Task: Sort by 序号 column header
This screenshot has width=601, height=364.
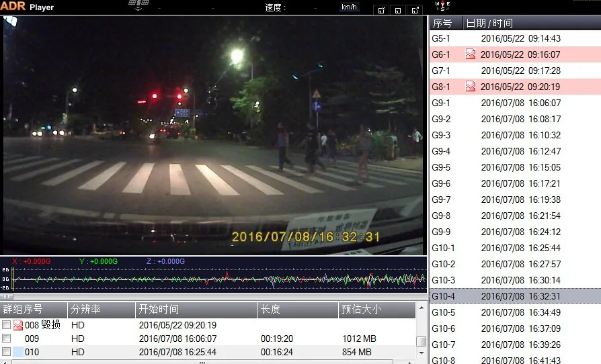Action: 446,24
